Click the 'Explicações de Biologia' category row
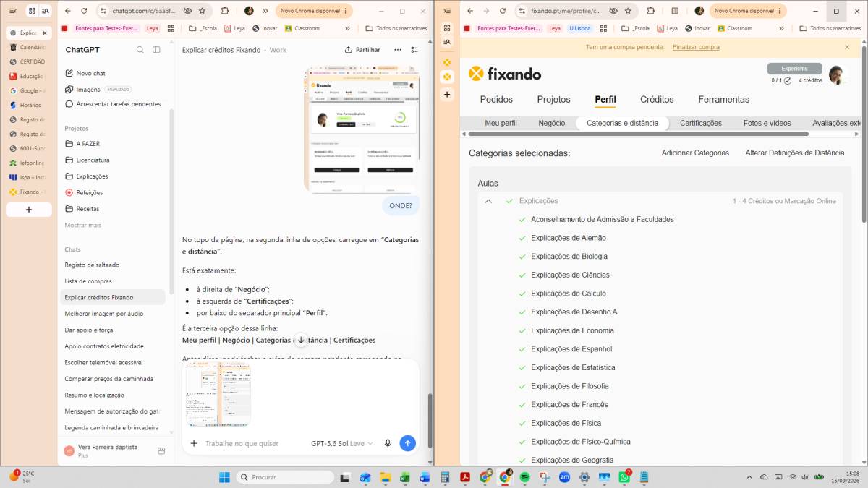This screenshot has height=488, width=868. point(569,257)
